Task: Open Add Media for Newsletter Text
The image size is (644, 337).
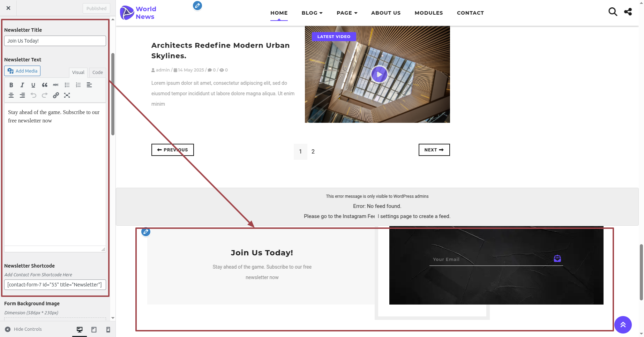Action: coord(22,71)
